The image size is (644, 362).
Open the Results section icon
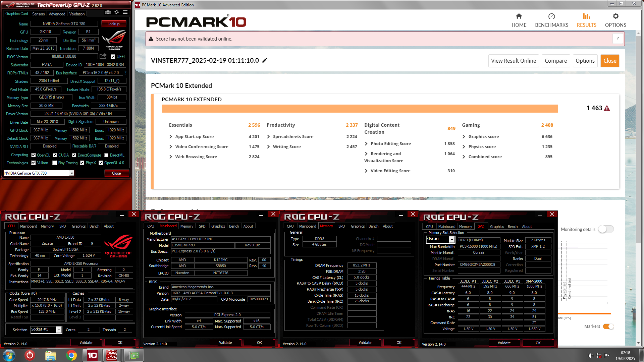[586, 16]
